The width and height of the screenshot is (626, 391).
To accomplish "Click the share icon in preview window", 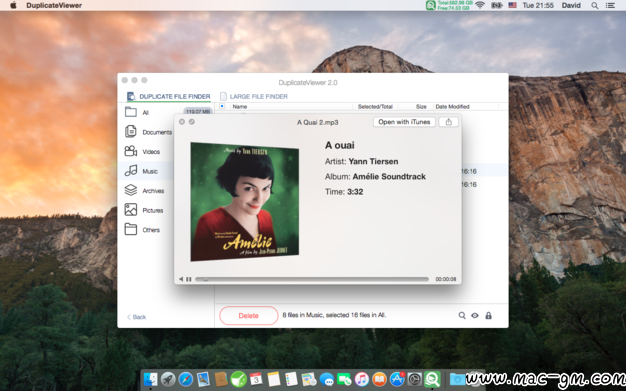I will click(x=448, y=122).
